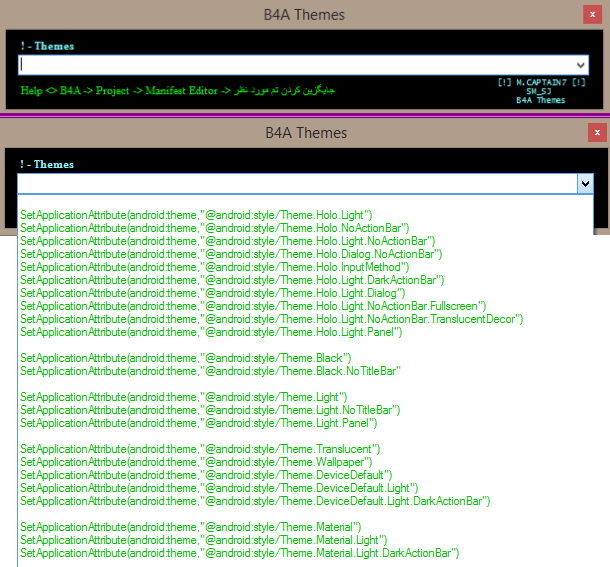Screen dimensions: 610x567
Task: Select the Theme.Light.NoTitleBar entry
Action: (x=210, y=410)
